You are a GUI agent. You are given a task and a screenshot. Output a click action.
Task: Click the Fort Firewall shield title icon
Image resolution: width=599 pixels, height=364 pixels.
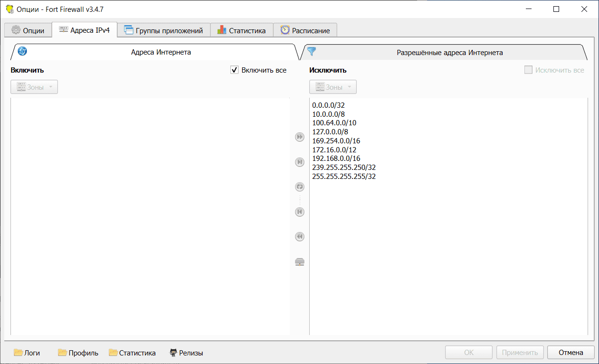(x=9, y=9)
